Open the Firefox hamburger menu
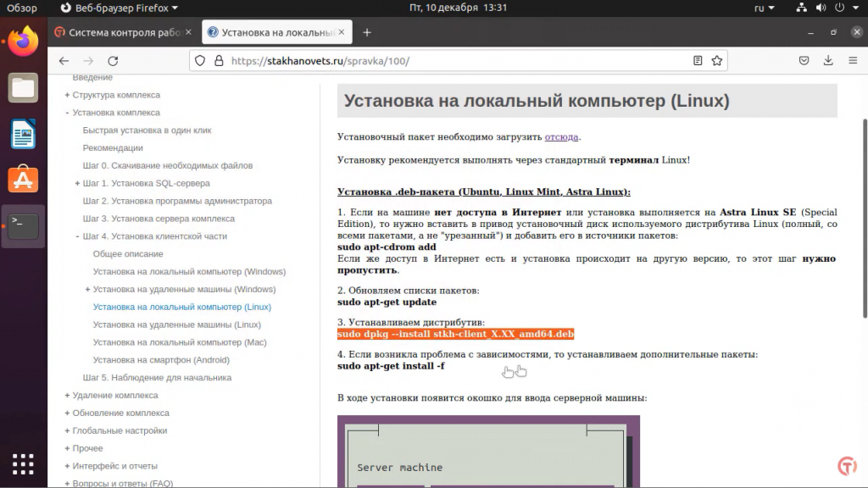 coord(853,61)
